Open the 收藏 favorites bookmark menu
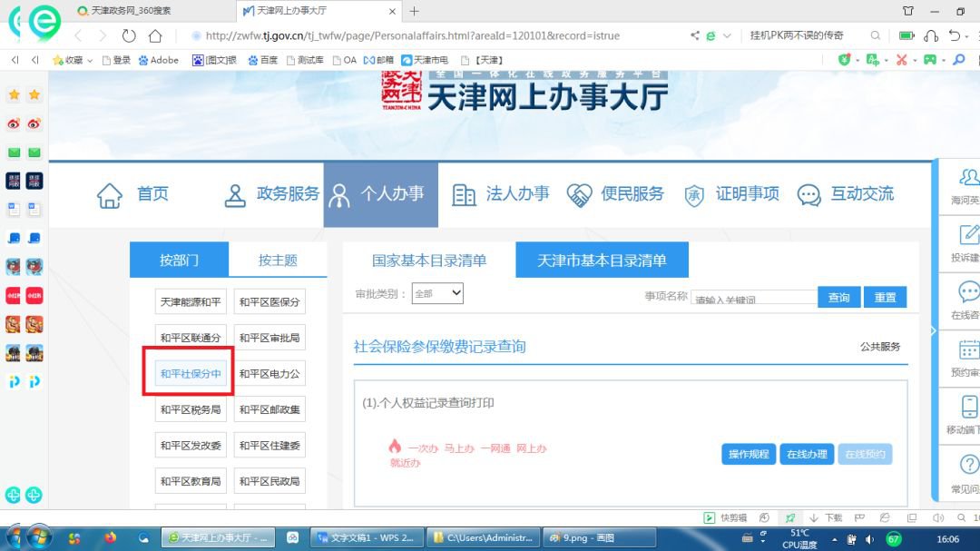The height and width of the screenshot is (551, 980). [73, 60]
